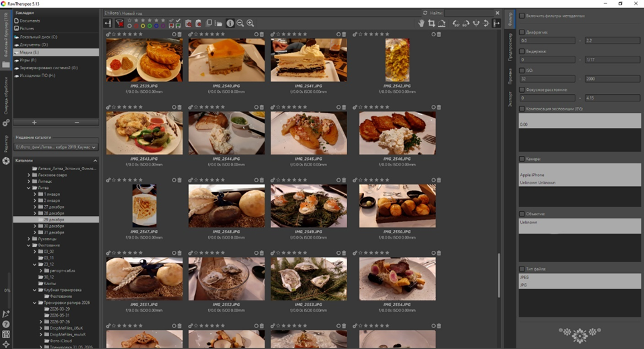Select the Crop tool
The height and width of the screenshot is (349, 644).
coord(431,24)
